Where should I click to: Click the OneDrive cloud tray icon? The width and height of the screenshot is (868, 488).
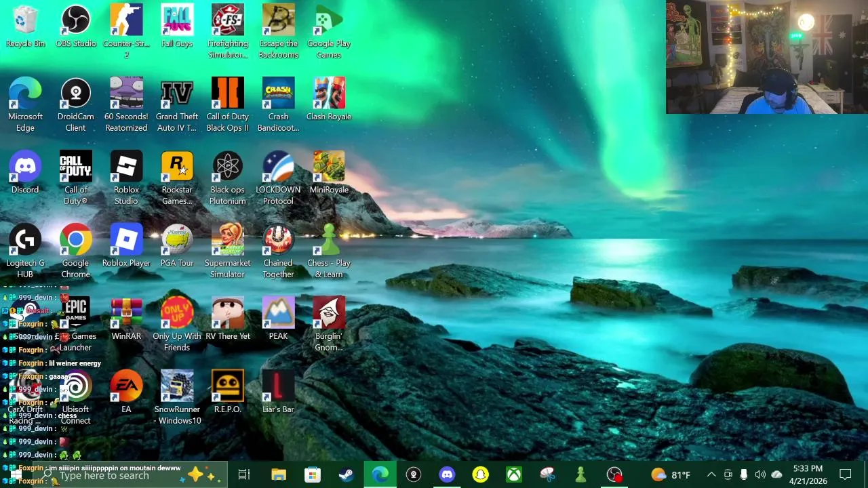point(776,475)
